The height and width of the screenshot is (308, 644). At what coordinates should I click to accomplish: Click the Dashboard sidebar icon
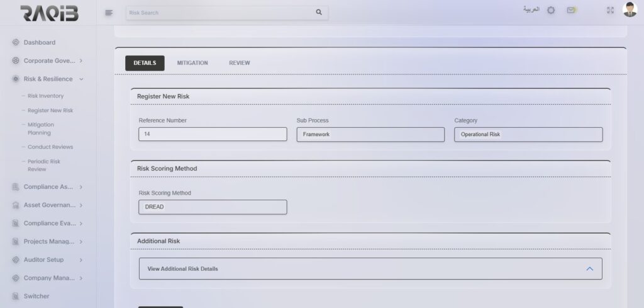[16, 42]
